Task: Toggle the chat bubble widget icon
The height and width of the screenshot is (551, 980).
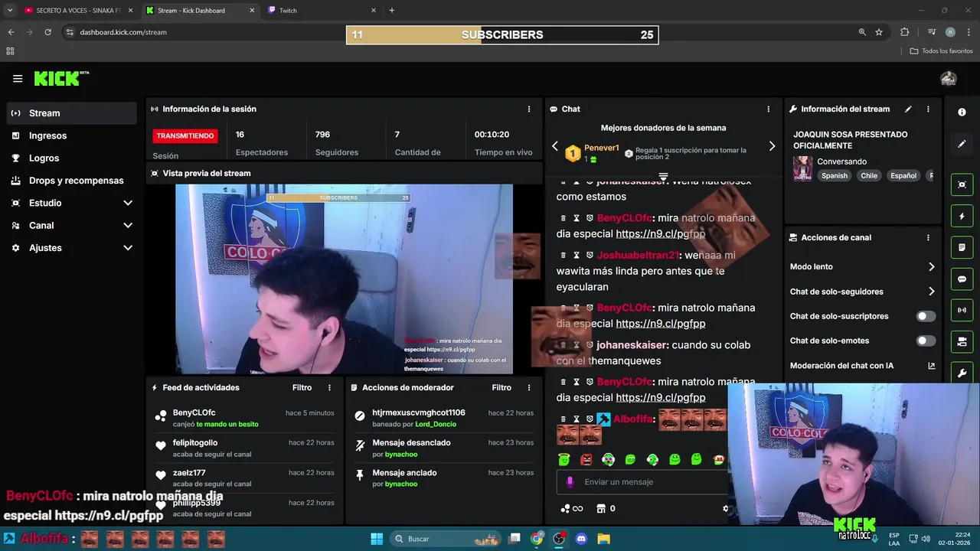Action: tap(962, 279)
